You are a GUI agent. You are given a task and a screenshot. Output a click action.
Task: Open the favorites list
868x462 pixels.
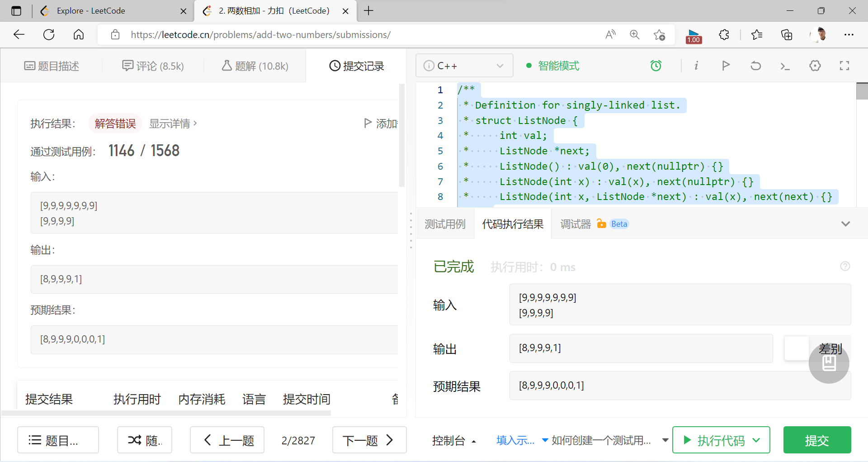tap(757, 34)
